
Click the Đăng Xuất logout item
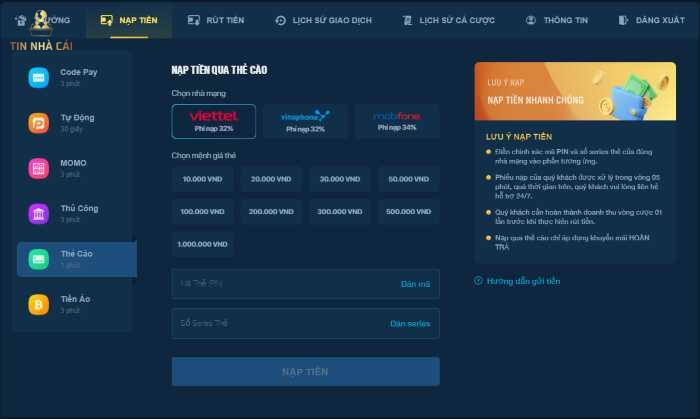[x=651, y=20]
